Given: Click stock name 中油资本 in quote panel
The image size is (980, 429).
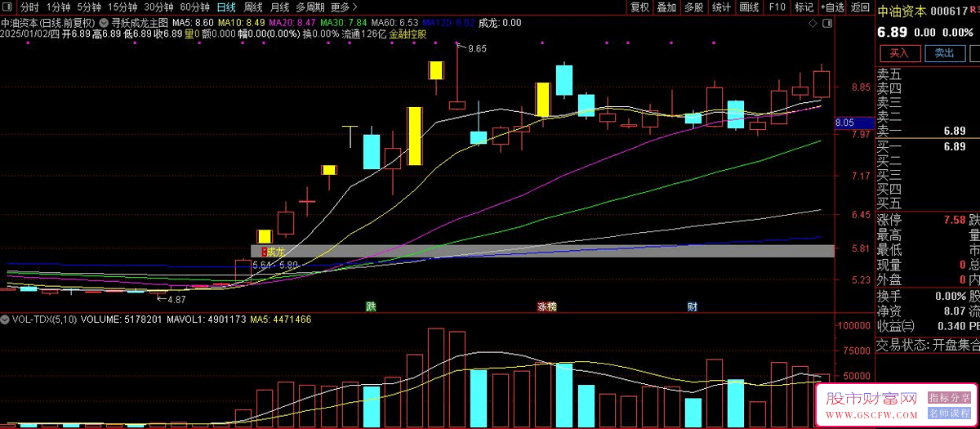Looking at the screenshot, I should 902,11.
